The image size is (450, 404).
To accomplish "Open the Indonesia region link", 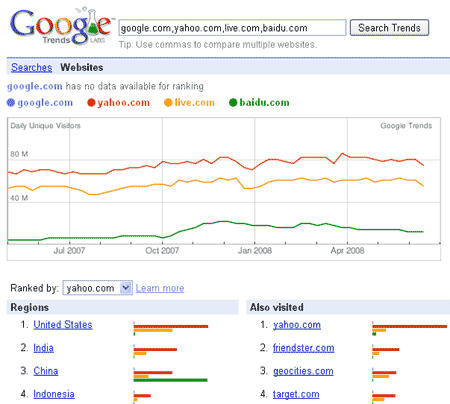I will coord(54,394).
